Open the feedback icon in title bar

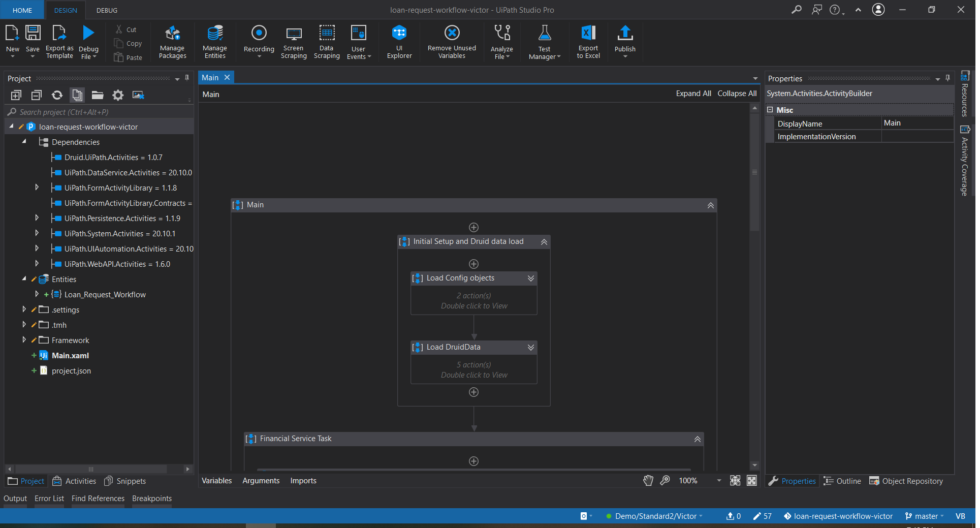817,10
